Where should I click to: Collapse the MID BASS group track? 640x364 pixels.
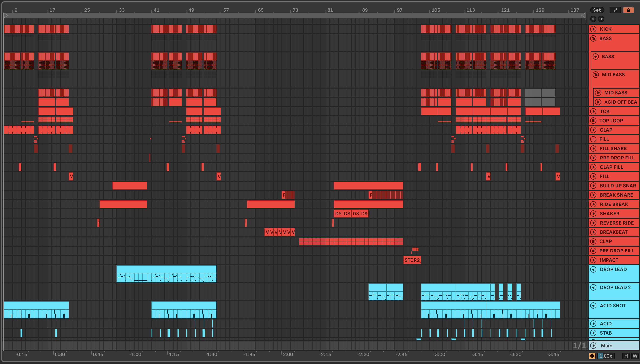click(x=596, y=75)
